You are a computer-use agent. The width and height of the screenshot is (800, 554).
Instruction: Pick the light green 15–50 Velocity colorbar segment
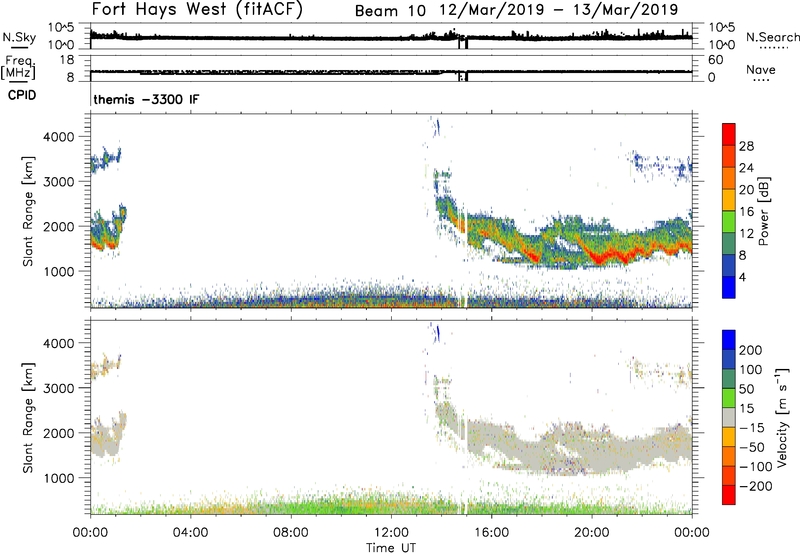point(729,398)
